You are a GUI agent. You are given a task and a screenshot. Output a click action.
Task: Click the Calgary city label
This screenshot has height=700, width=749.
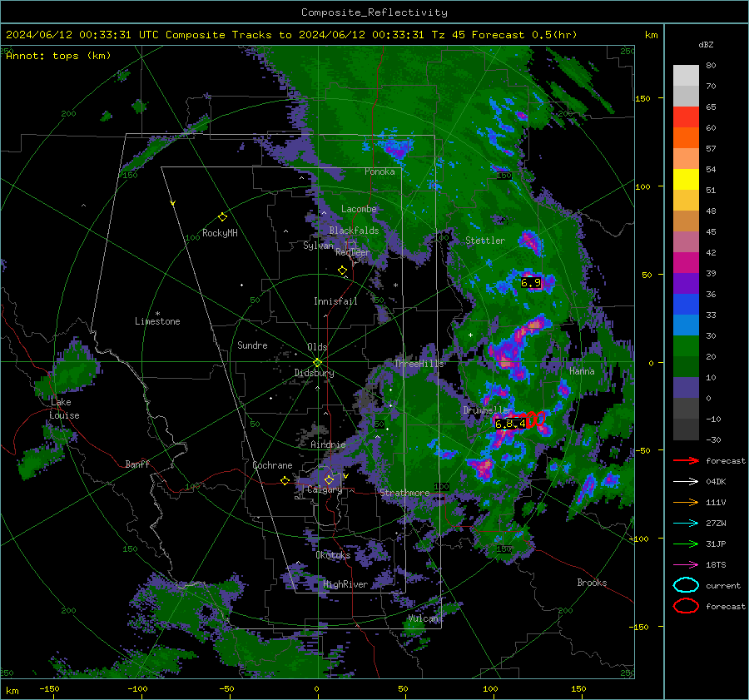point(325,489)
